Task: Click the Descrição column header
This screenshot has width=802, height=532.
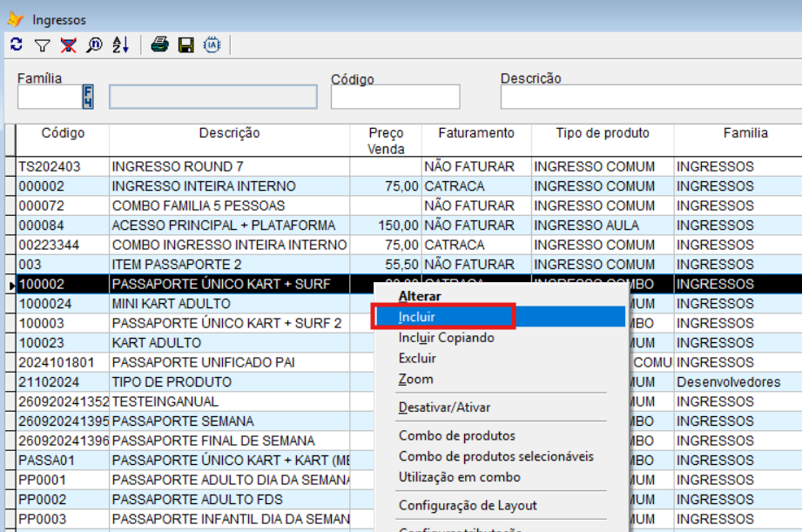Action: (229, 133)
